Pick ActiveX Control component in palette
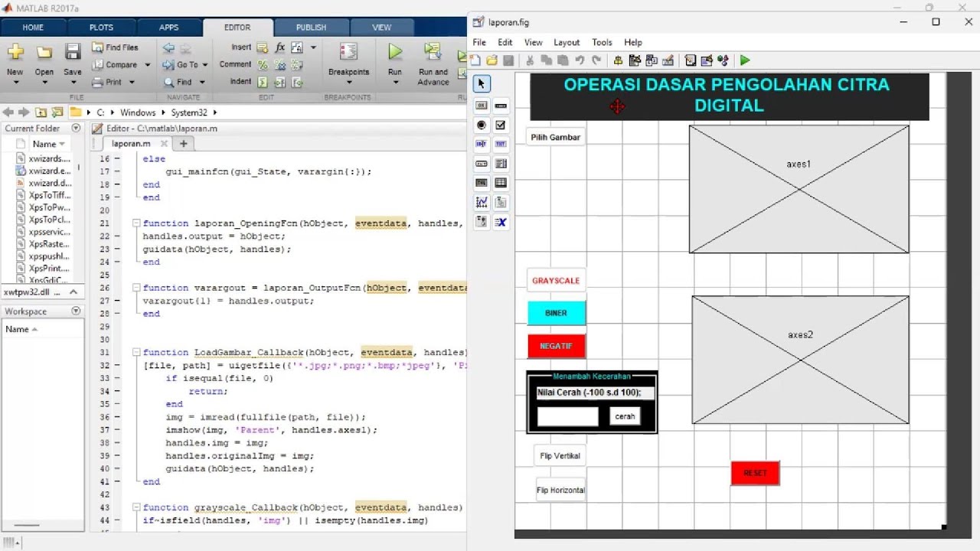 tap(501, 222)
